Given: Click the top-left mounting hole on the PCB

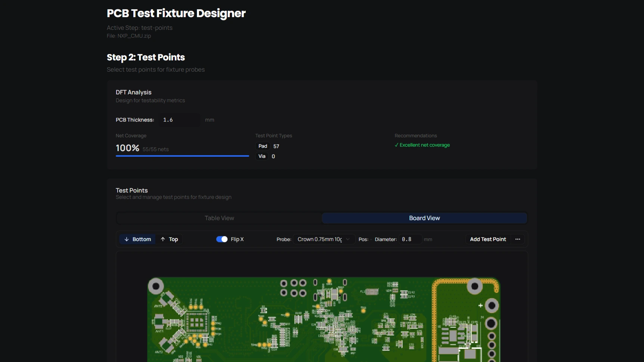Looking at the screenshot, I should (x=156, y=286).
